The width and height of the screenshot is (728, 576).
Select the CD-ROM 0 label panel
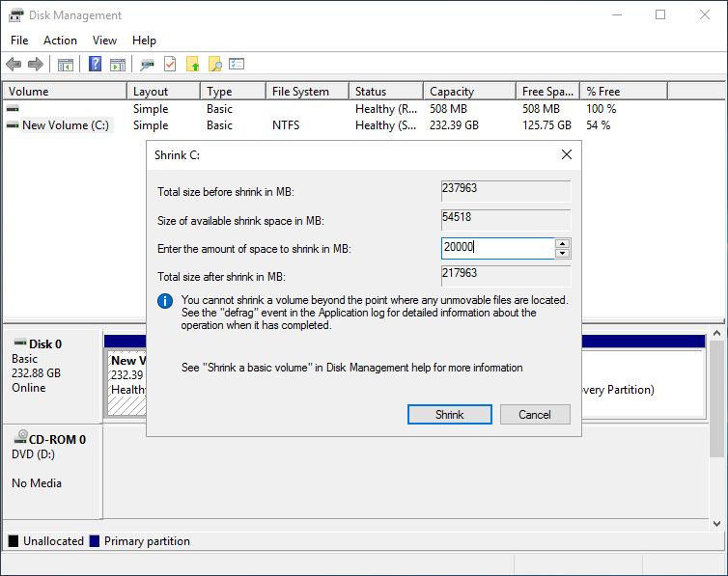click(x=52, y=472)
